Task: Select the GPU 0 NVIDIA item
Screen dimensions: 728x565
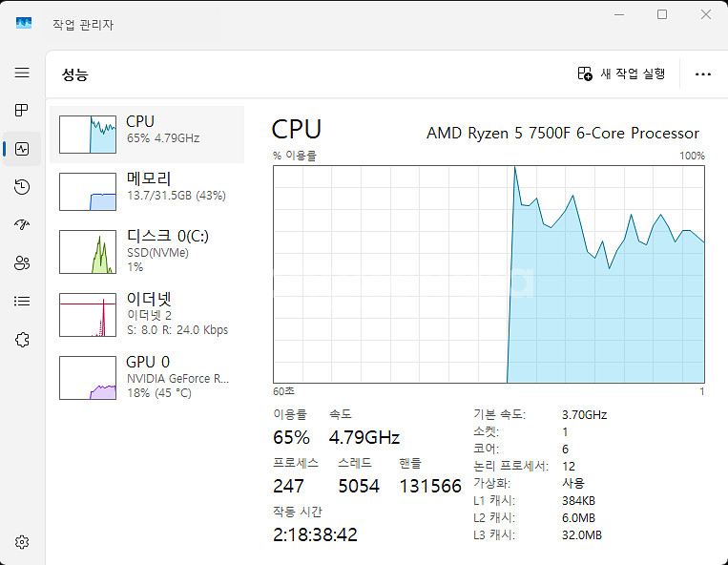Action: [x=147, y=377]
